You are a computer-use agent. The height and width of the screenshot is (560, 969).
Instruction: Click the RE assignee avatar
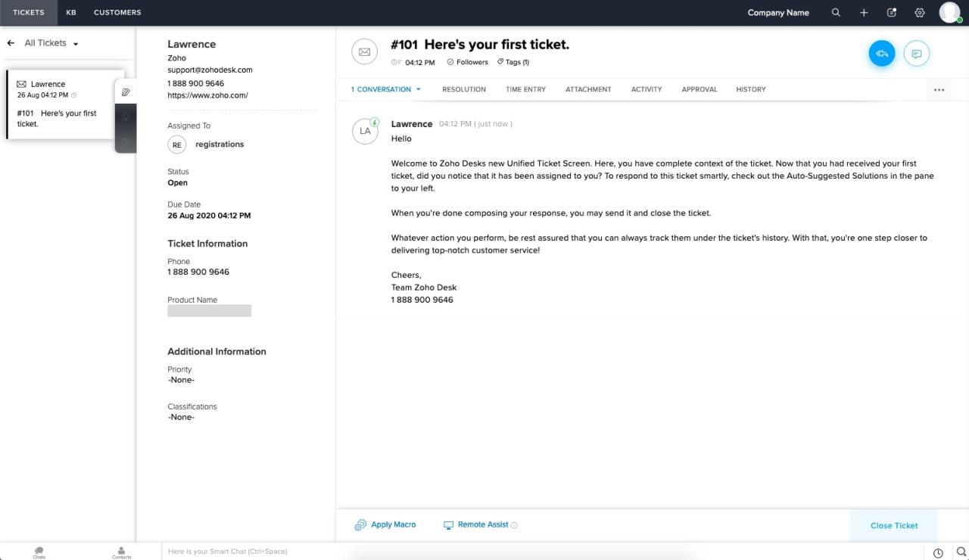[176, 145]
